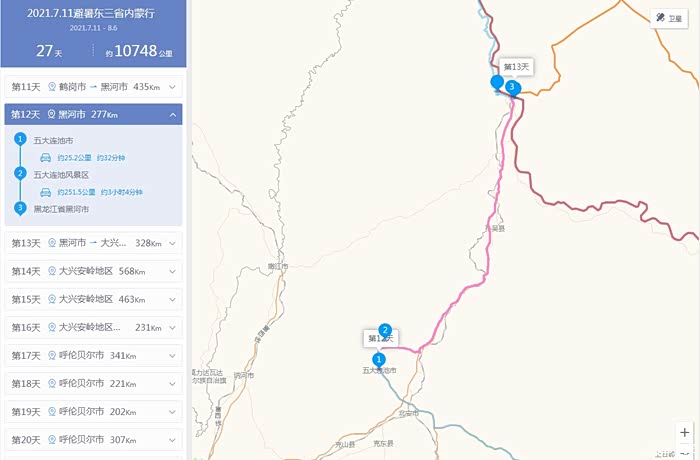Toggle satellite map view button
This screenshot has height=460, width=700.
(669, 18)
